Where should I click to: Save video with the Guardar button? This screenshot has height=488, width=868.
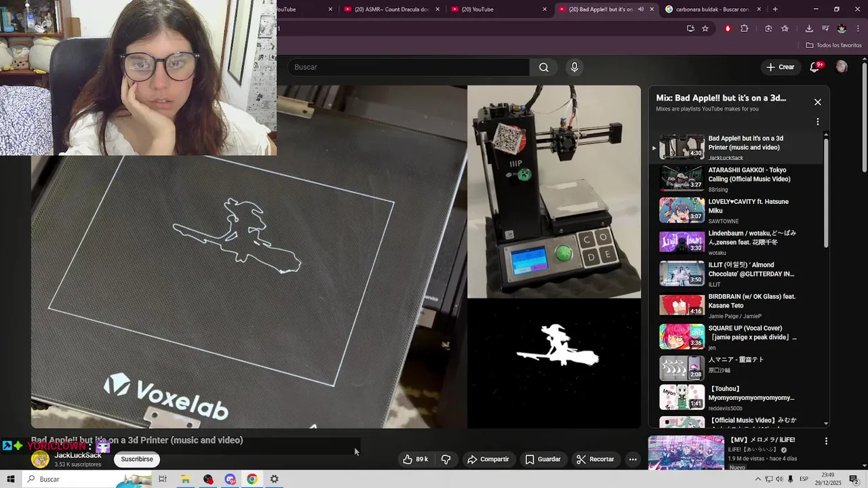(542, 460)
